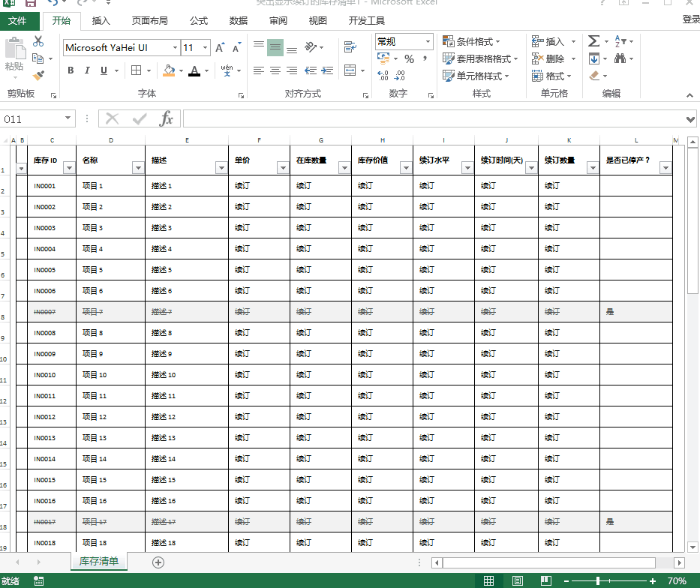This screenshot has height=588, width=700.
Task: Open the Microsoft YaHei UI font name dropdown
Action: tap(175, 48)
